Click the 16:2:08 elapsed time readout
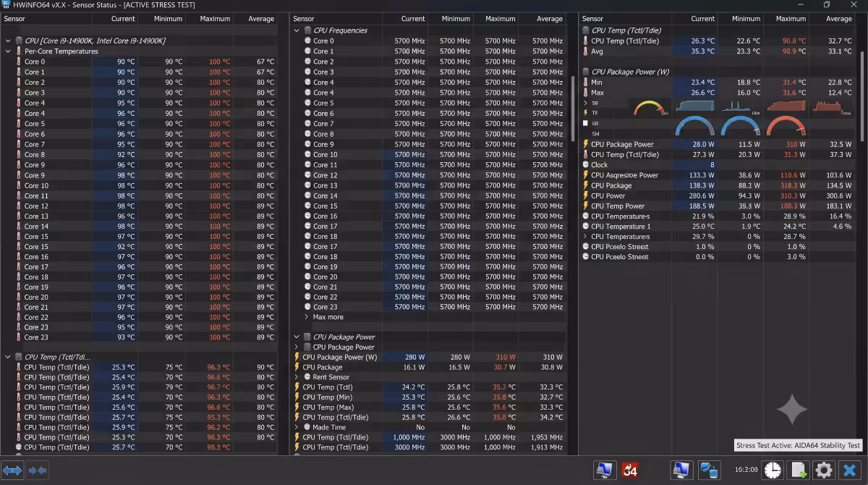The image size is (868, 485). (746, 470)
